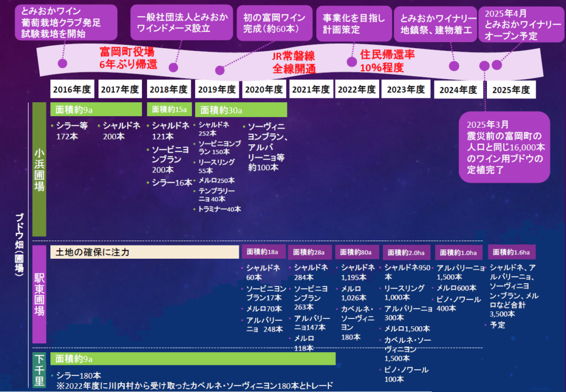Image resolution: width=566 pixels, height=392 pixels.
Task: Click the 2019年度 year label
Action: [217, 89]
